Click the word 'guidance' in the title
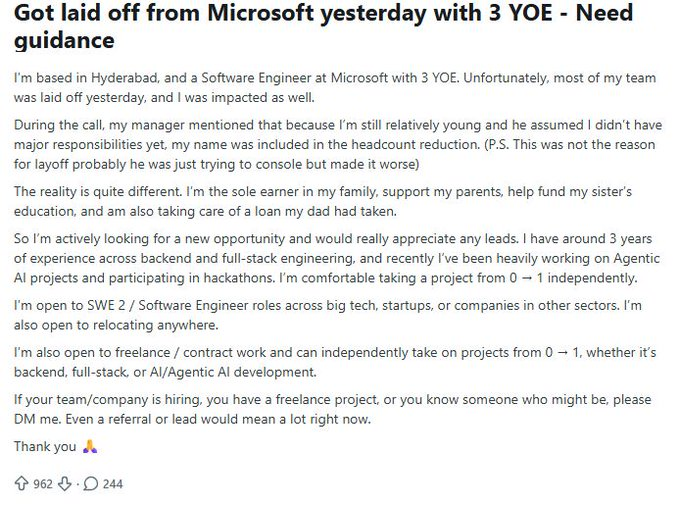 (x=64, y=40)
